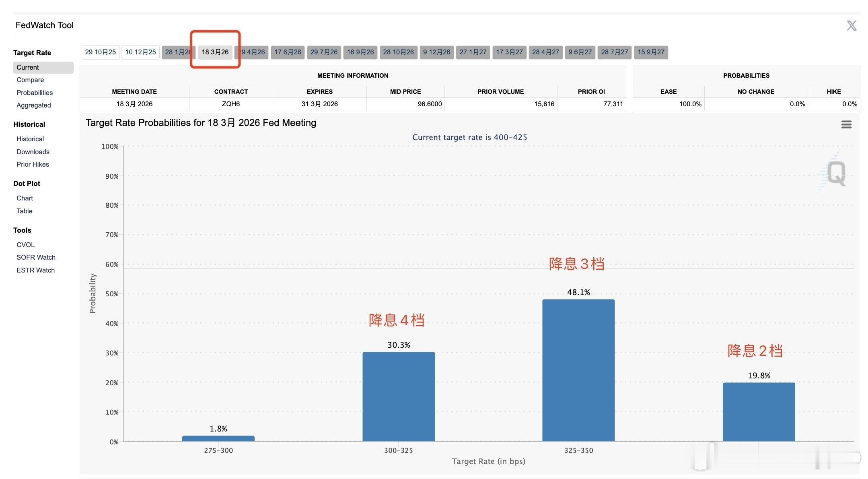This screenshot has height=479, width=868.
Task: Select Current under Target Rate
Action: 28,67
